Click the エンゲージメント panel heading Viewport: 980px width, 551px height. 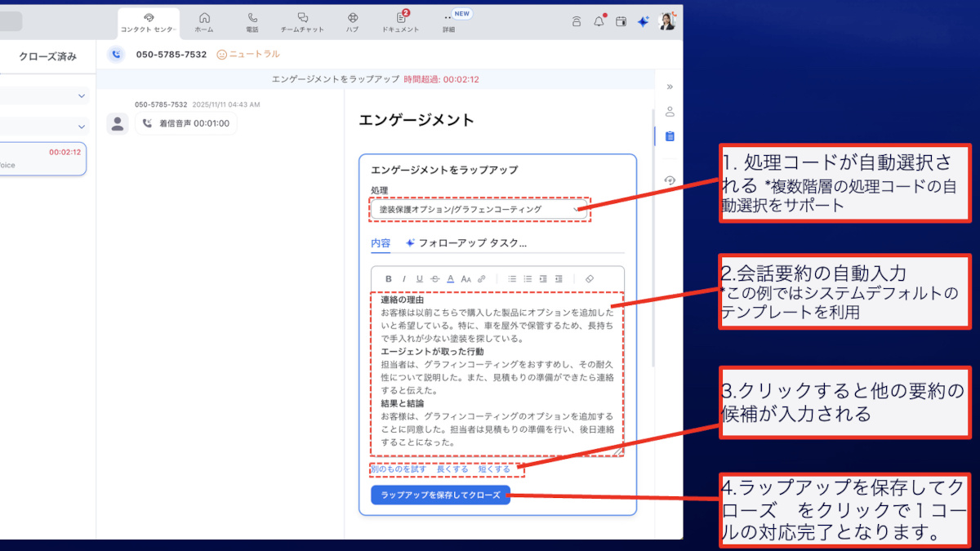[x=416, y=120]
